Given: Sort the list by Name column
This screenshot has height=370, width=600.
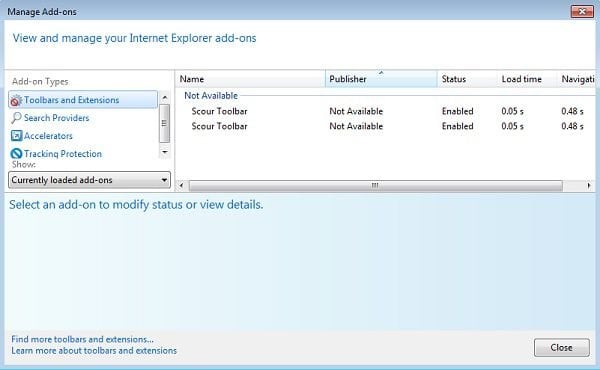Looking at the screenshot, I should pos(251,79).
